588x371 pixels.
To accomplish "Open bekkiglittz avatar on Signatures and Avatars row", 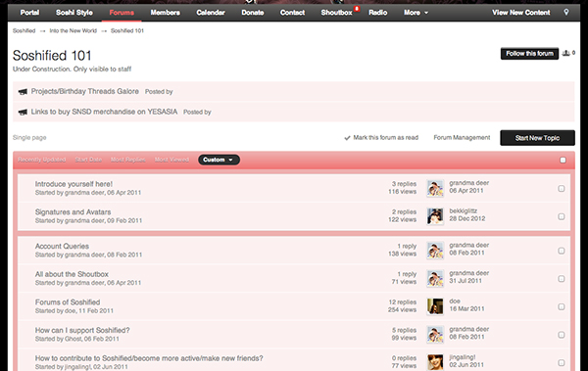I will 435,216.
